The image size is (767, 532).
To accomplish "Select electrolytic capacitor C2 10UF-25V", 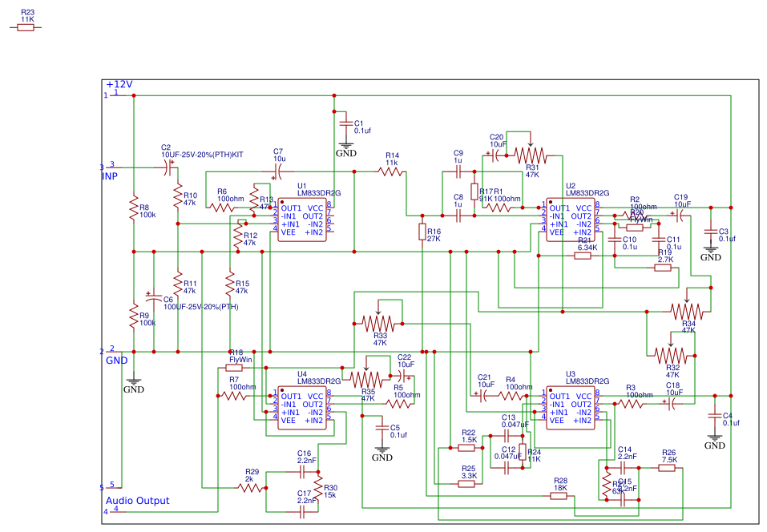I will (166, 167).
